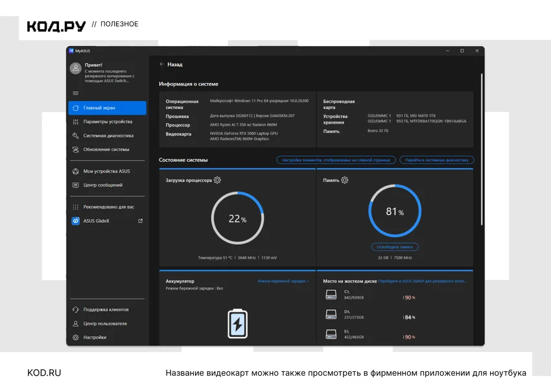Viewport: 551px width, 392px height.
Task: Click the hamburger menu icon in sidebar
Action: [76, 93]
